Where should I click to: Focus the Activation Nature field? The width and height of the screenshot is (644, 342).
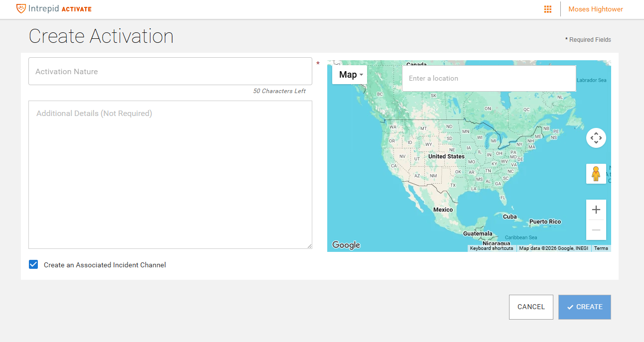[x=170, y=71]
